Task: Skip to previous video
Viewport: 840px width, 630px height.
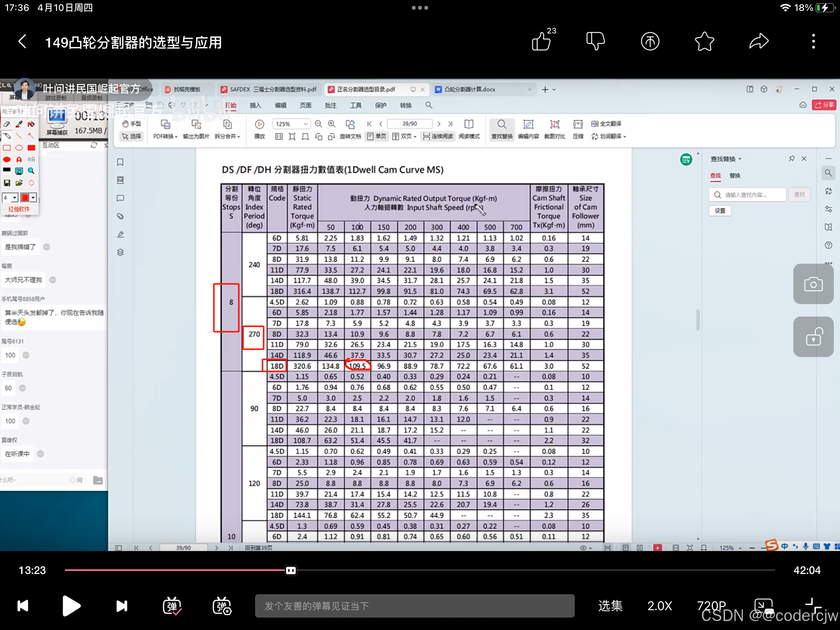Action: [x=23, y=606]
